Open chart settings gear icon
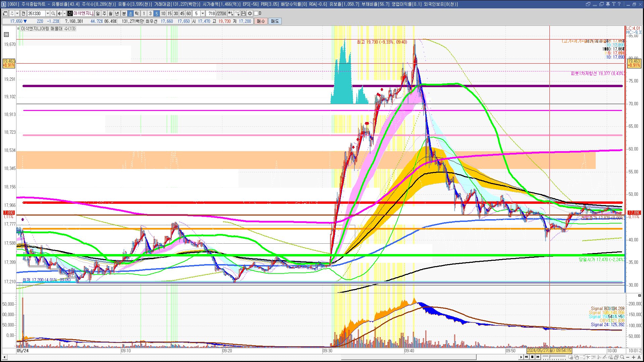 coord(250,13)
